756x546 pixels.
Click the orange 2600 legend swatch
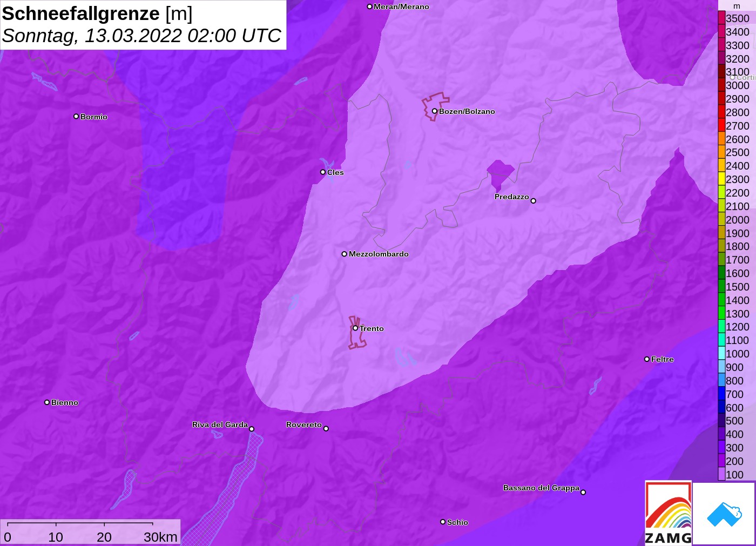pos(721,139)
